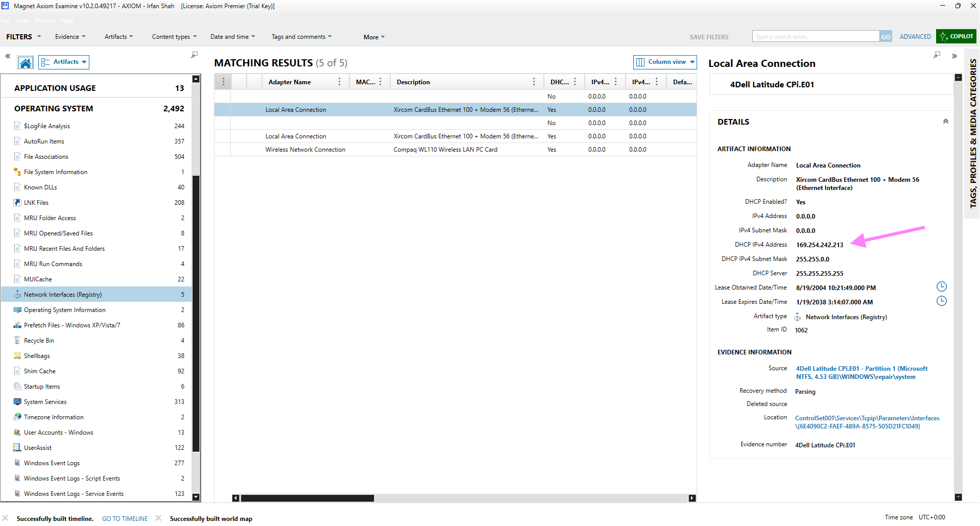Click the Lease Obtained clock icon

click(941, 286)
